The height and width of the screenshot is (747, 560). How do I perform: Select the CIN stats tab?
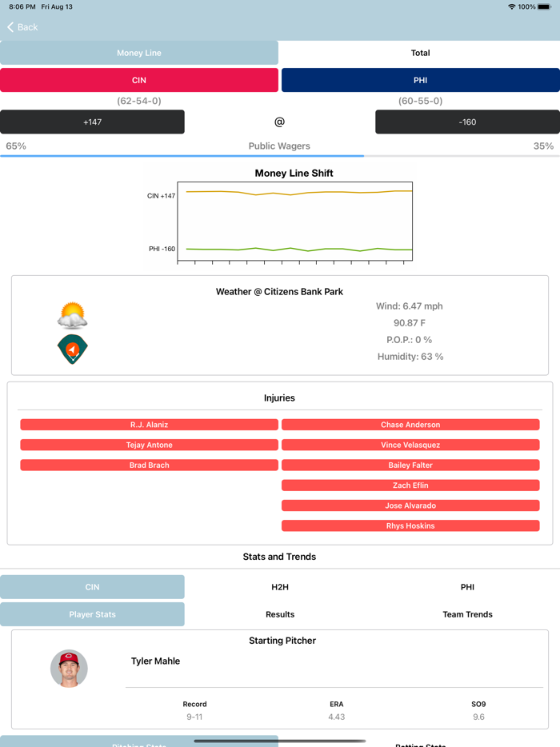[92, 587]
